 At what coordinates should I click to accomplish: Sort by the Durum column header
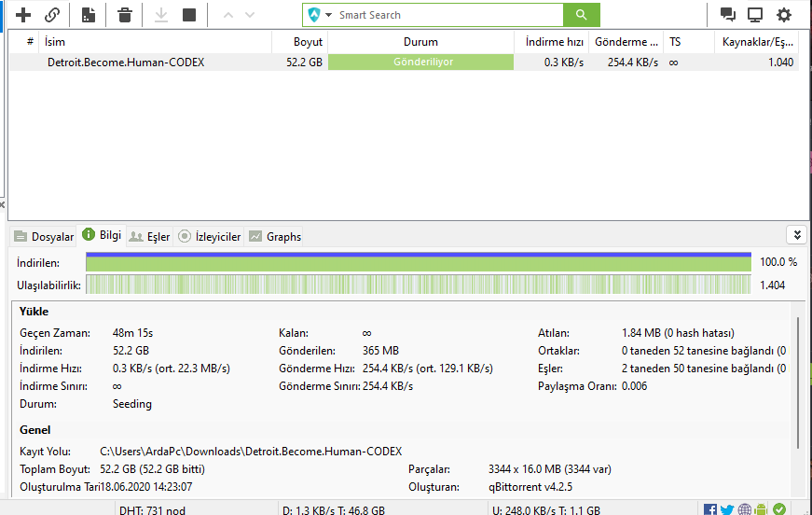click(x=420, y=42)
